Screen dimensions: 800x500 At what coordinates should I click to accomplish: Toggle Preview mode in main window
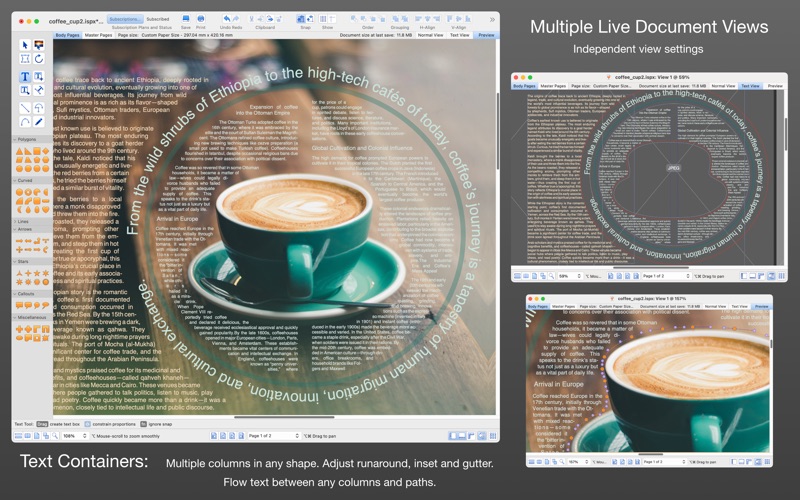click(x=486, y=35)
